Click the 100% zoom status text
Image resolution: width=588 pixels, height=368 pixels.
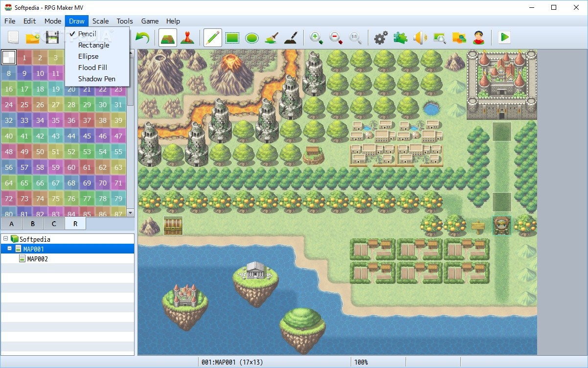point(361,363)
